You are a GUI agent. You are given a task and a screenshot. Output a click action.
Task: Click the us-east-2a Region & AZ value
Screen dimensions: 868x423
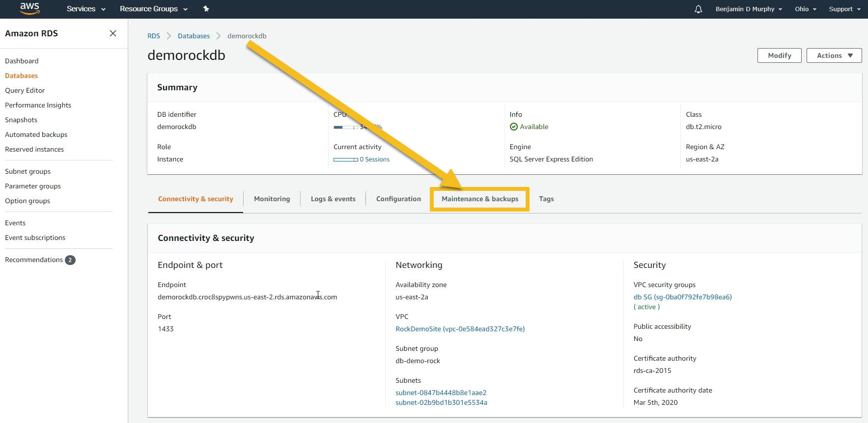702,159
